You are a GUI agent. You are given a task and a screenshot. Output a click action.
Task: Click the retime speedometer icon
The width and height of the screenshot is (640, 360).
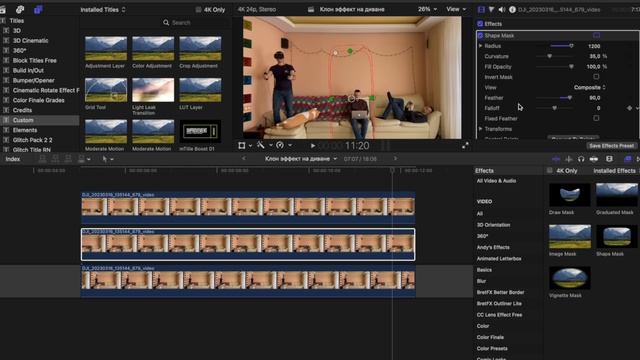pyautogui.click(x=280, y=145)
